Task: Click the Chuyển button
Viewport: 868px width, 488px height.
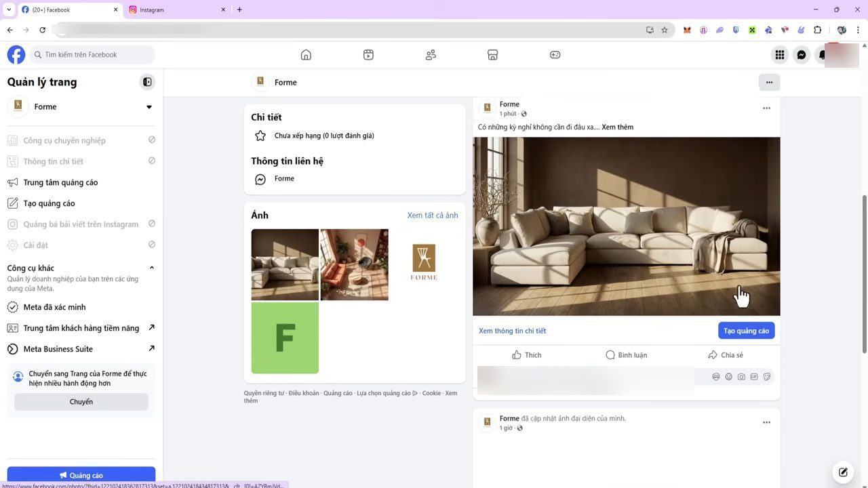Action: coord(81,402)
